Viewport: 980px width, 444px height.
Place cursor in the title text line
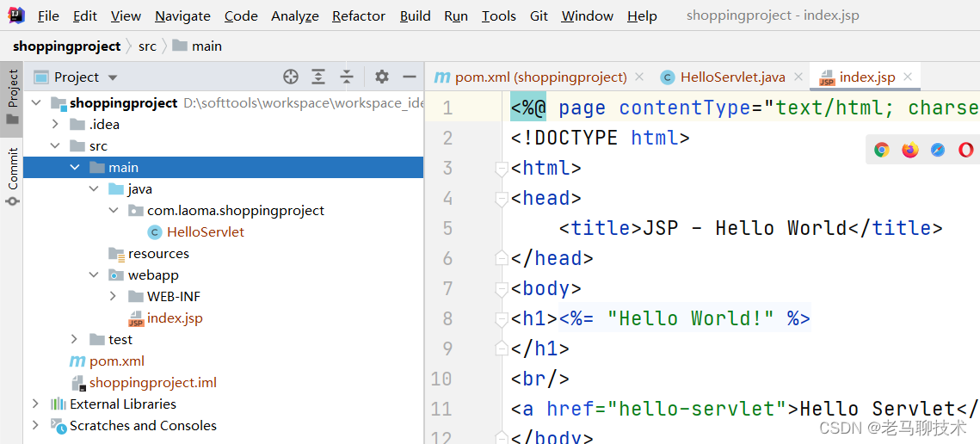tap(750, 228)
